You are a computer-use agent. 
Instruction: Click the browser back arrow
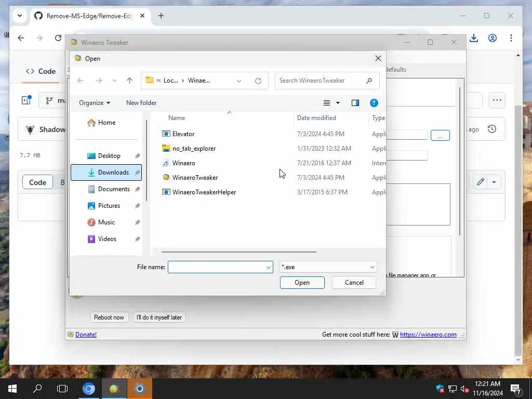[21, 38]
